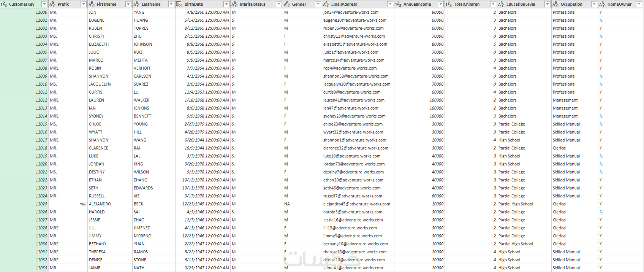
Task: Click the EmailAddress text type icon
Action: 326,4
